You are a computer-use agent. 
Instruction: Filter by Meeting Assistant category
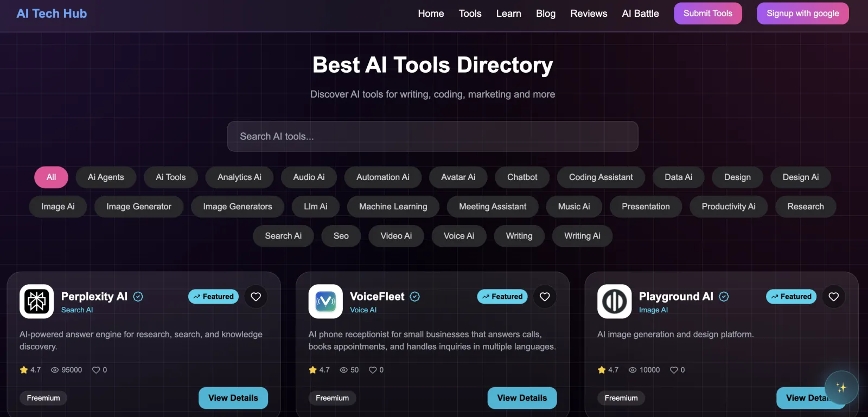point(493,207)
